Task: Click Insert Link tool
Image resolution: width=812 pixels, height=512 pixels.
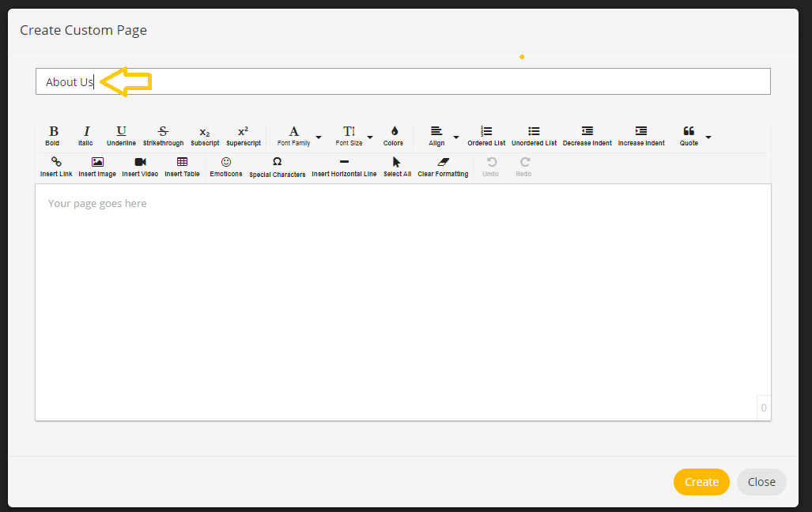Action: click(56, 168)
